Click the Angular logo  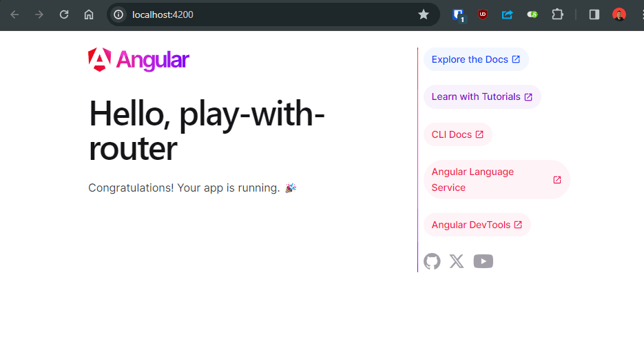[138, 61]
